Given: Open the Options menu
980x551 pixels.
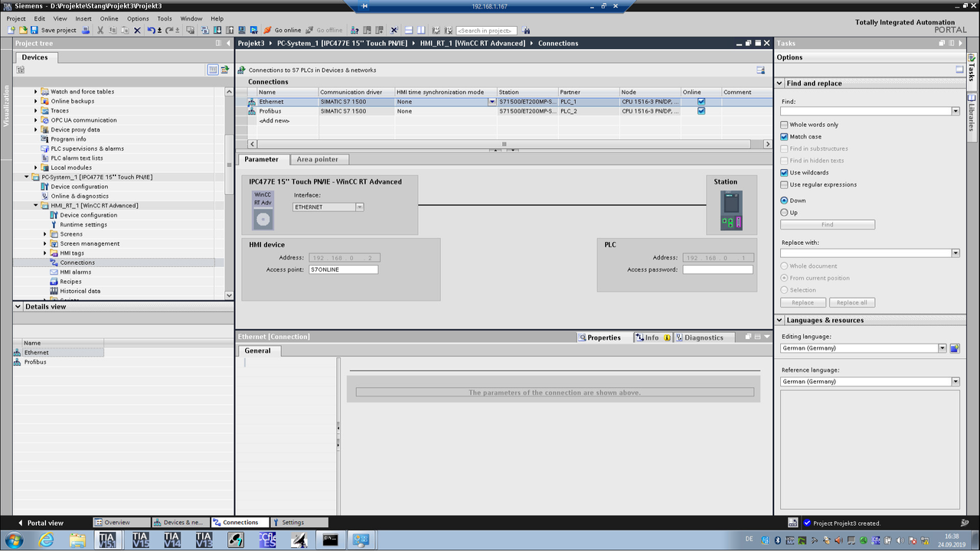Looking at the screenshot, I should pyautogui.click(x=138, y=18).
